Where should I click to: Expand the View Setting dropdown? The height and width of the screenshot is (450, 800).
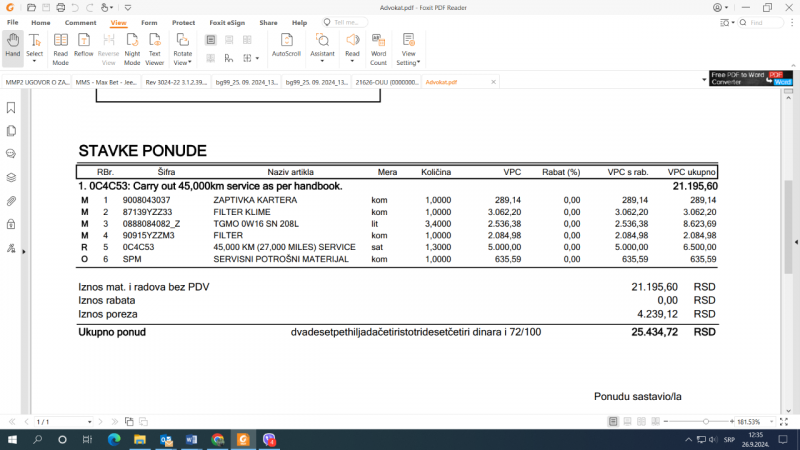[409, 49]
